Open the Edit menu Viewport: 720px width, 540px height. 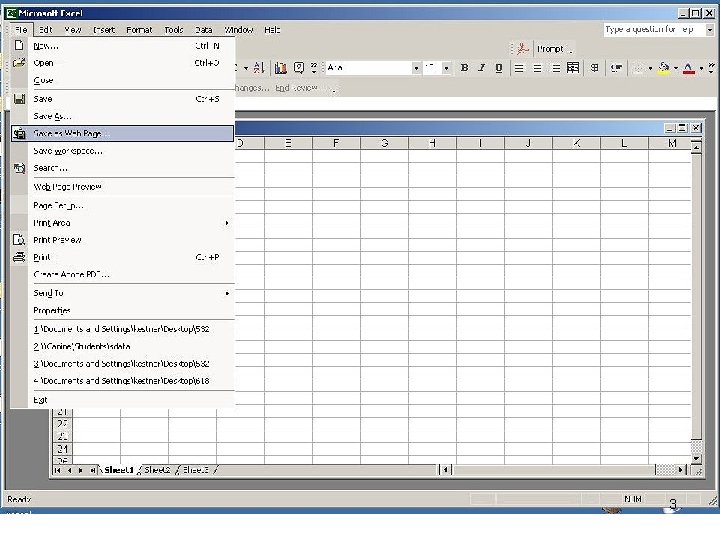(45, 30)
